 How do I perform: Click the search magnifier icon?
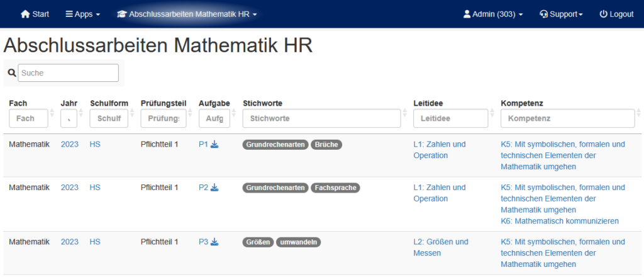coord(12,73)
